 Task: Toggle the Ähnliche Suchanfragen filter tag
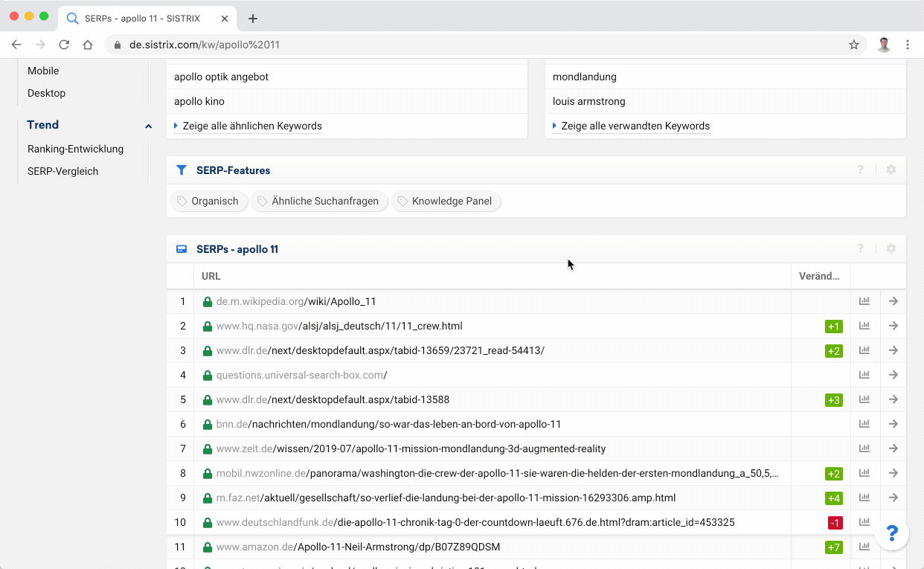coord(319,201)
